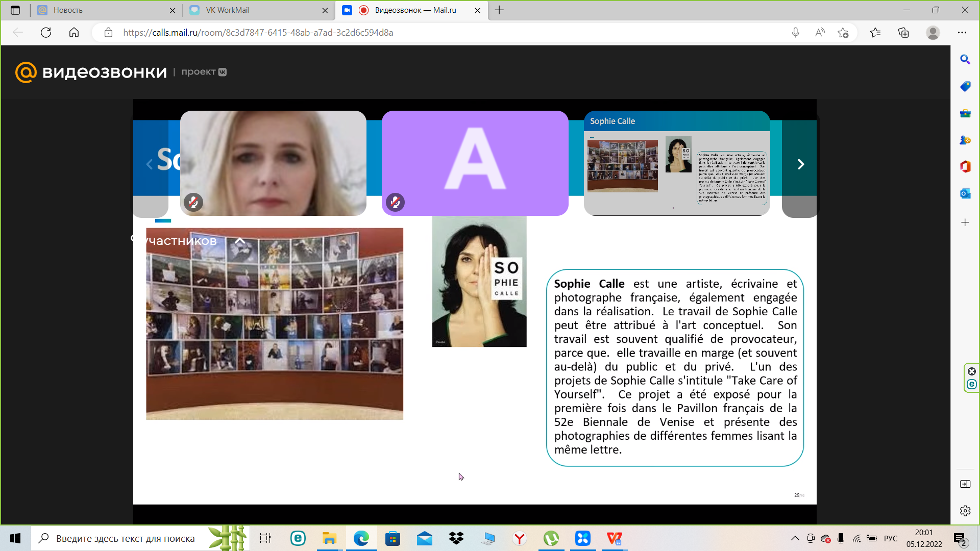Screen dimensions: 980x551
Task: Open browser Collections
Action: (903, 33)
